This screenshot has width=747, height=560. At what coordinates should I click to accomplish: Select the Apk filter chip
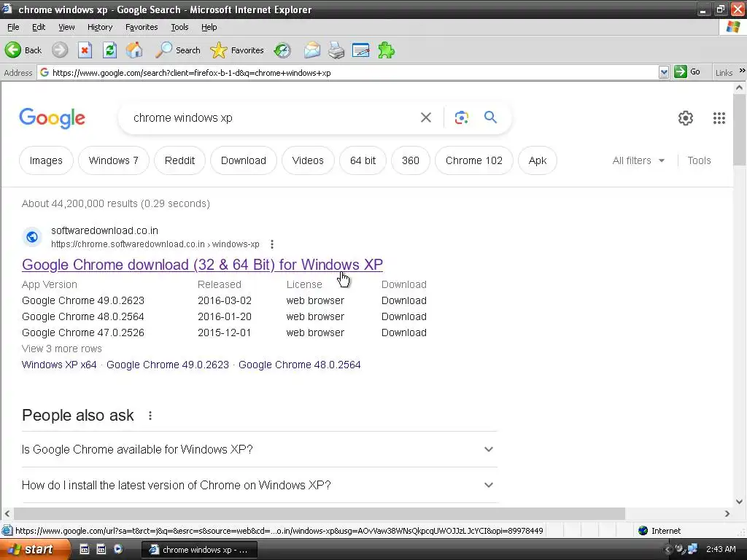538,160
